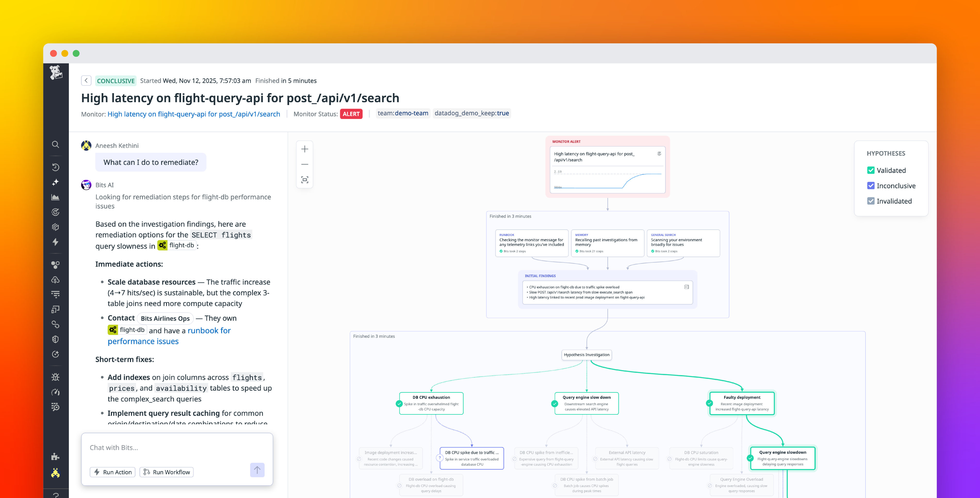The width and height of the screenshot is (980, 498).
Task: Click the datadog_demo_keep:true tag
Action: pos(472,113)
